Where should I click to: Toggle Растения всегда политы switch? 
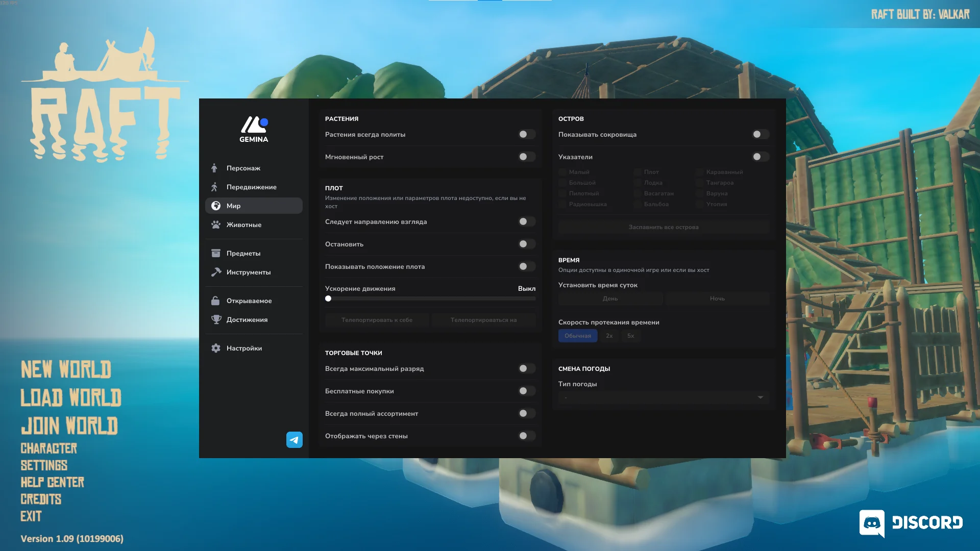coord(527,134)
